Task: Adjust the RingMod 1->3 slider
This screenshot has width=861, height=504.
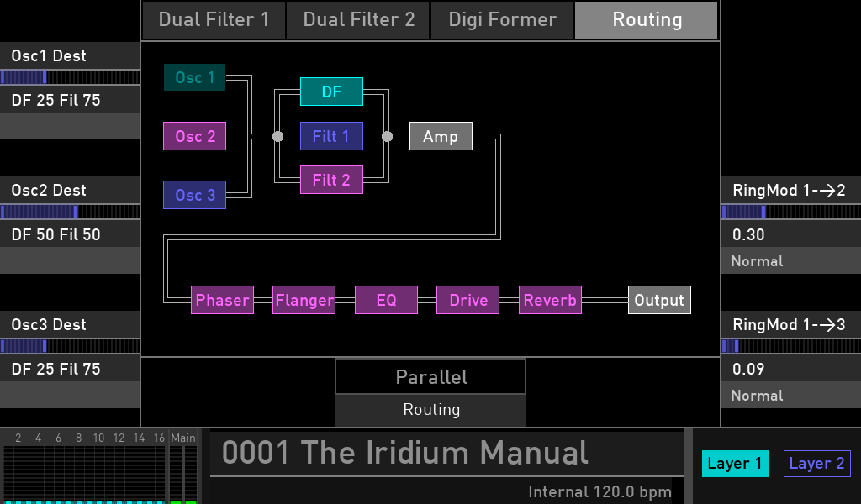Action: (790, 346)
